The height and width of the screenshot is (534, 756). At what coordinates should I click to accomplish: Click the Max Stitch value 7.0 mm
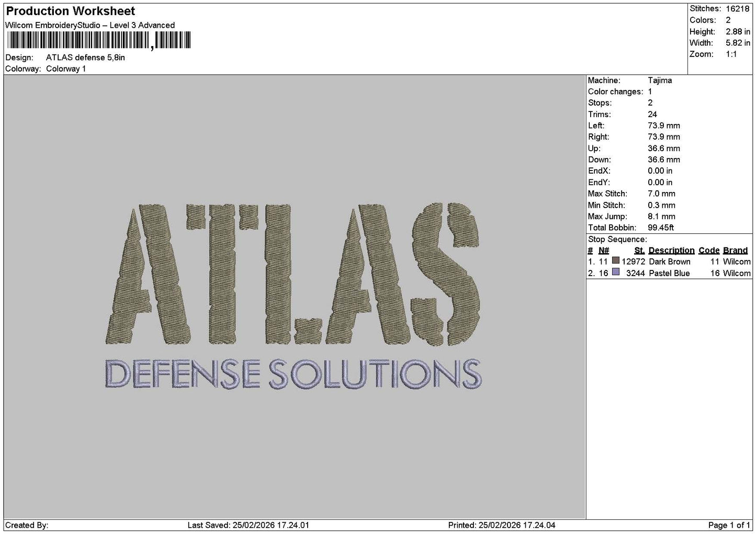[662, 194]
